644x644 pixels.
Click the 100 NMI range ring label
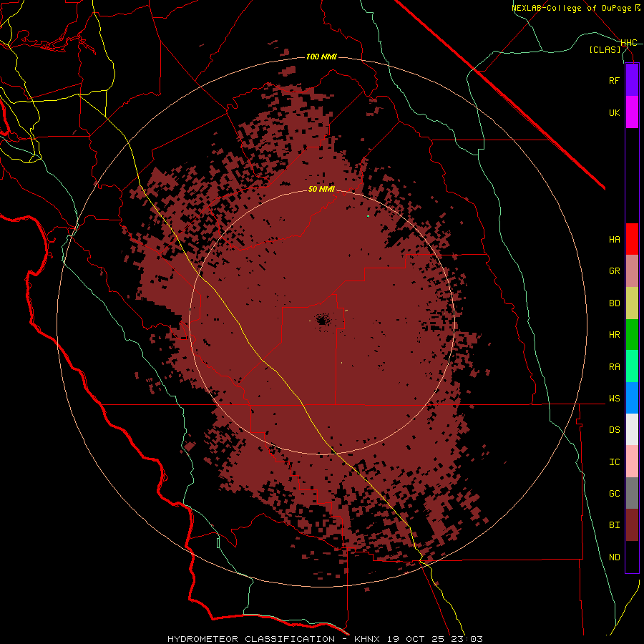click(321, 57)
